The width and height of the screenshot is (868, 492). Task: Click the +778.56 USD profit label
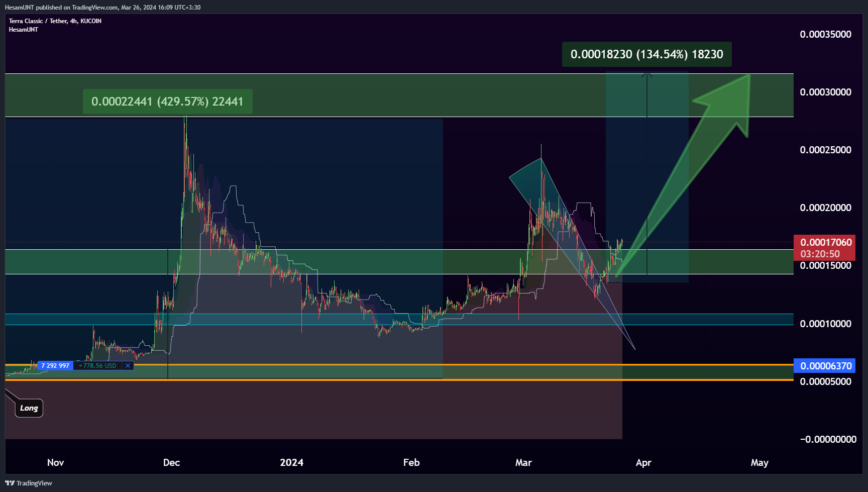pyautogui.click(x=97, y=366)
